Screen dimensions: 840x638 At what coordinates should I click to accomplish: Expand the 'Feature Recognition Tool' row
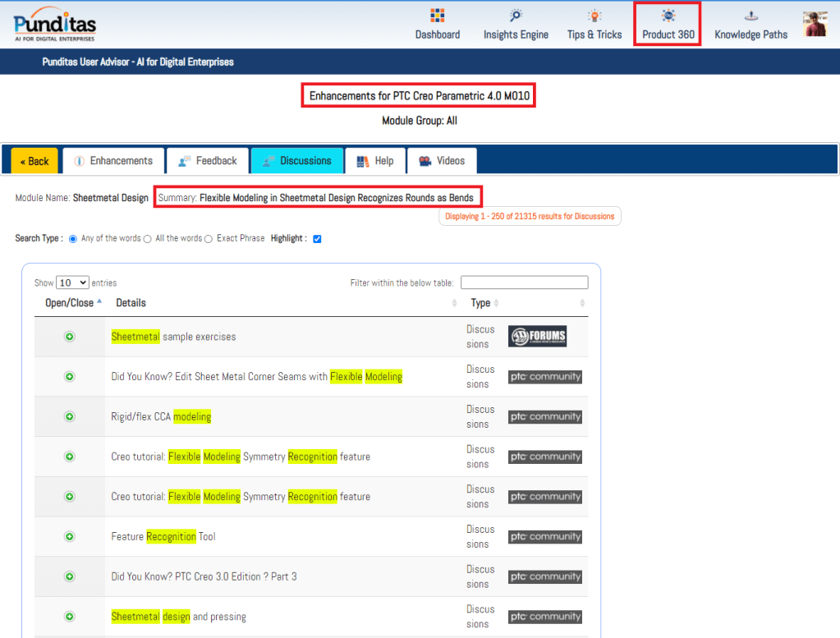point(70,537)
